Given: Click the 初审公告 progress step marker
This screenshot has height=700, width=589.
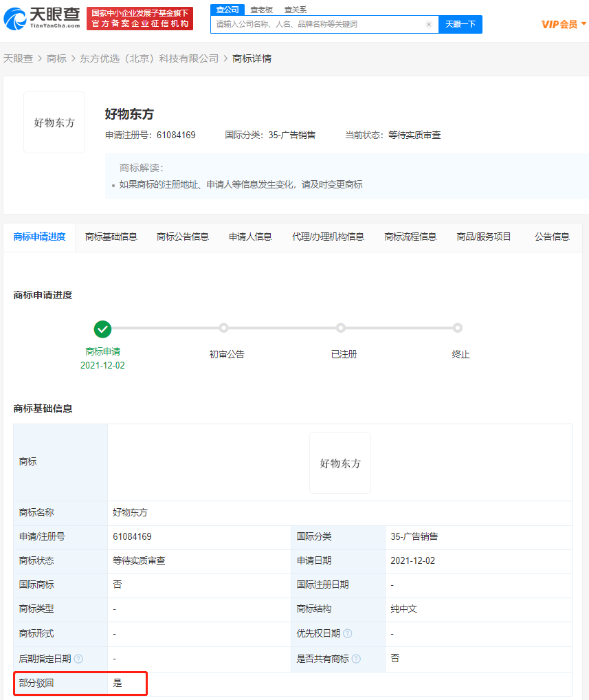Looking at the screenshot, I should 224,328.
